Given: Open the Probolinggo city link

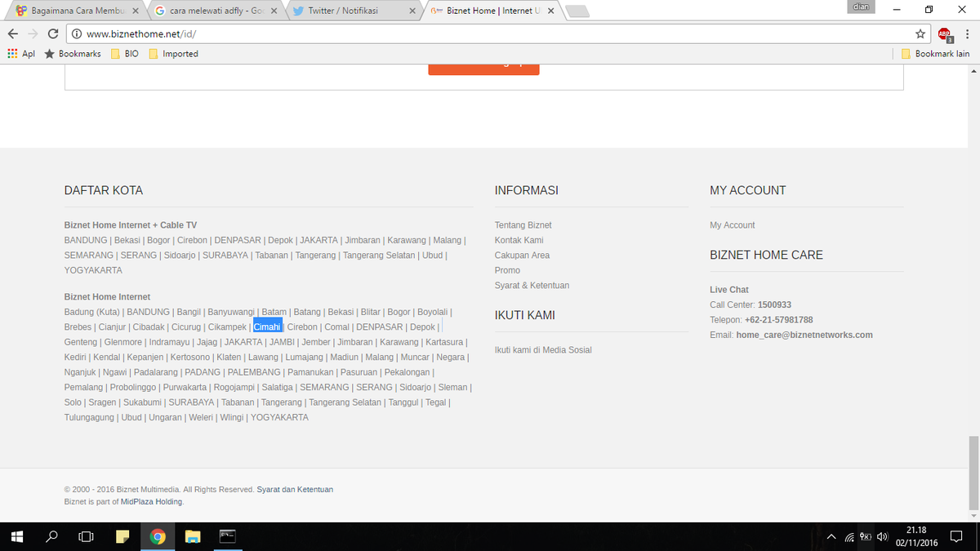Looking at the screenshot, I should (132, 388).
